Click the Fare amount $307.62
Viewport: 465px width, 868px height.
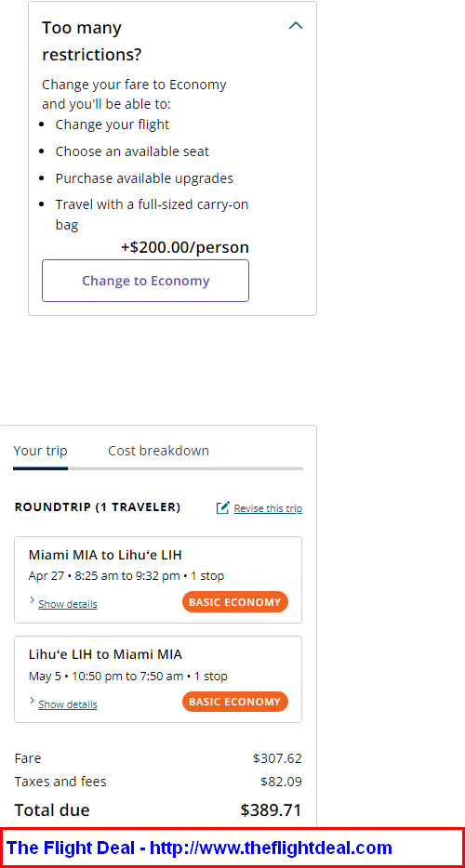pos(277,758)
